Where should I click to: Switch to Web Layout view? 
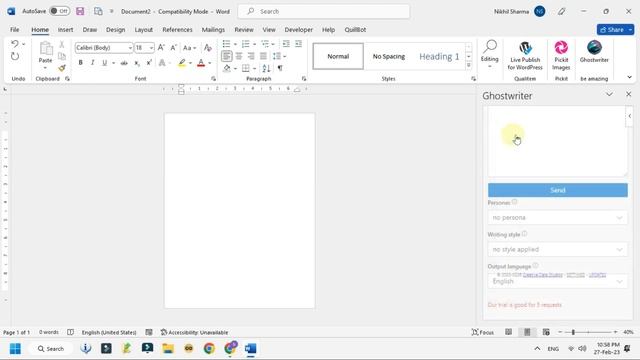coord(546,332)
